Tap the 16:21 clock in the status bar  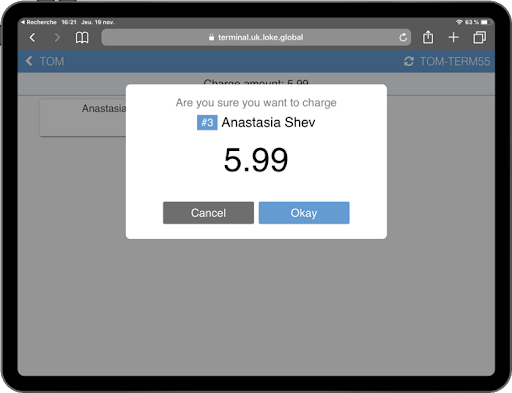(x=69, y=22)
